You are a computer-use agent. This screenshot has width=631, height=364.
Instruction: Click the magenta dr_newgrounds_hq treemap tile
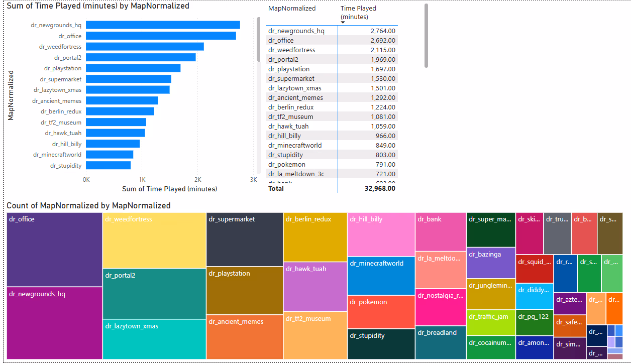[55, 323]
